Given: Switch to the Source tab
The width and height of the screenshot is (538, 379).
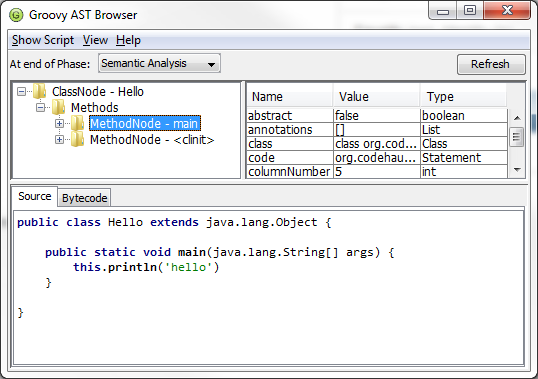Looking at the screenshot, I should tap(34, 196).
